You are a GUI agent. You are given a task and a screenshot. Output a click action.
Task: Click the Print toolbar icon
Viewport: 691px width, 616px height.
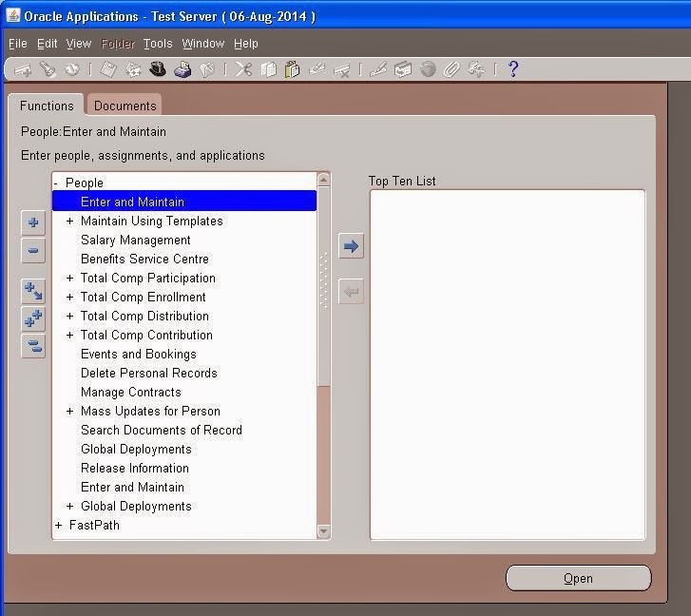(182, 69)
